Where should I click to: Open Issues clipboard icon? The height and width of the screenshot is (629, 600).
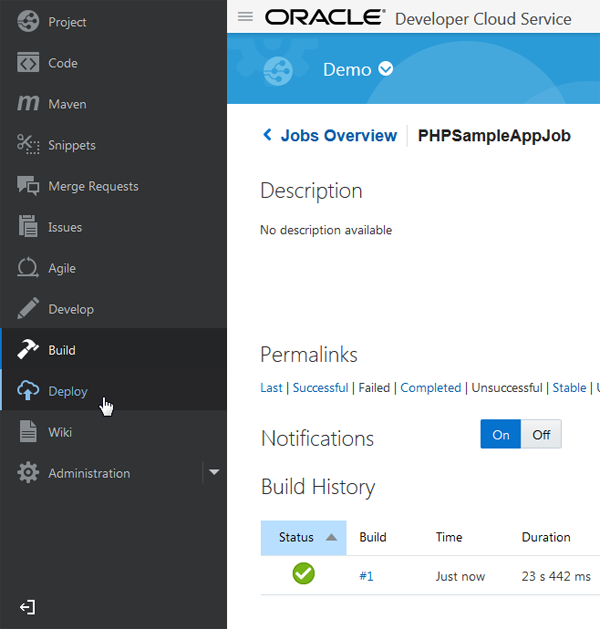tap(28, 227)
